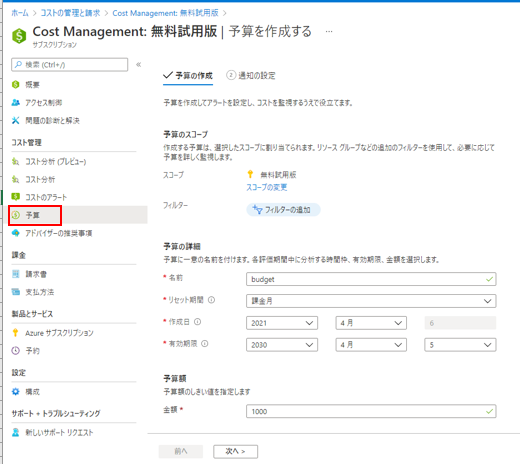Open the Azure サブスクリプション item text

click(59, 333)
